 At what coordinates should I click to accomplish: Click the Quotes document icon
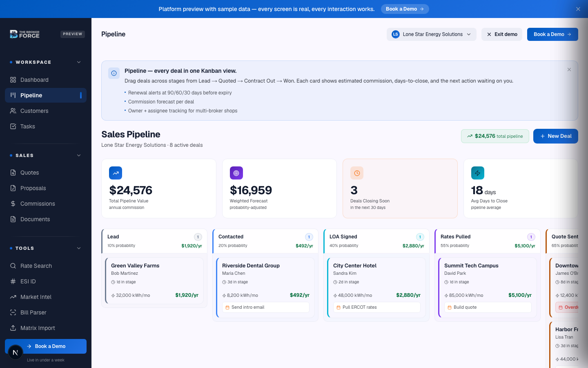(x=13, y=173)
